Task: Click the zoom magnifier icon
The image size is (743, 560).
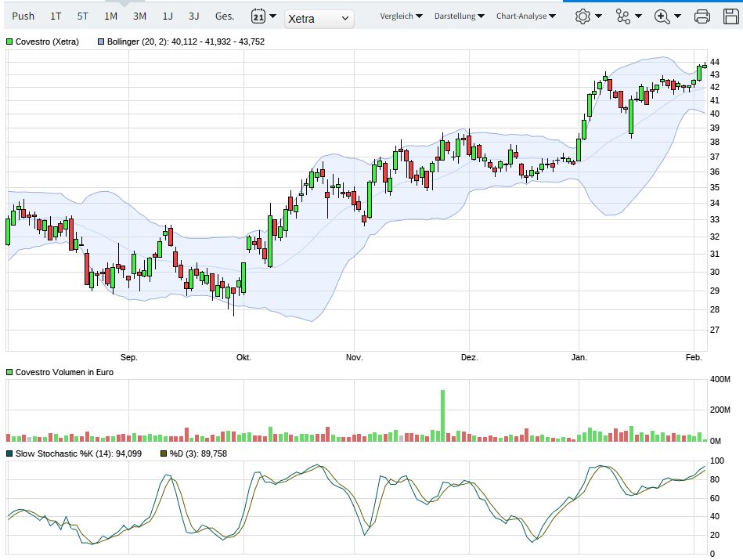Action: pyautogui.click(x=662, y=16)
